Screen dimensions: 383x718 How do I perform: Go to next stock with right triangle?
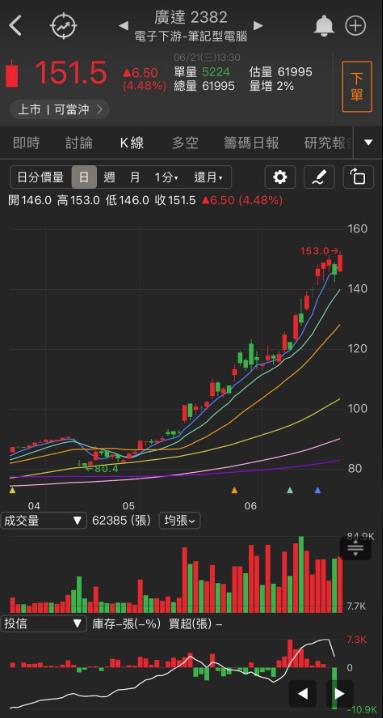[258, 26]
